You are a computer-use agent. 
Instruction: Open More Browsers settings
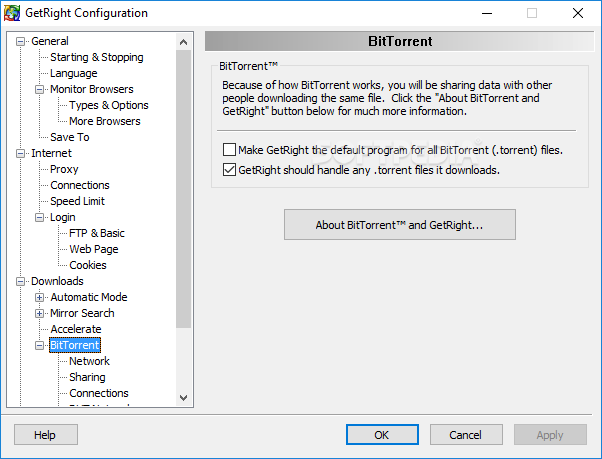[105, 121]
